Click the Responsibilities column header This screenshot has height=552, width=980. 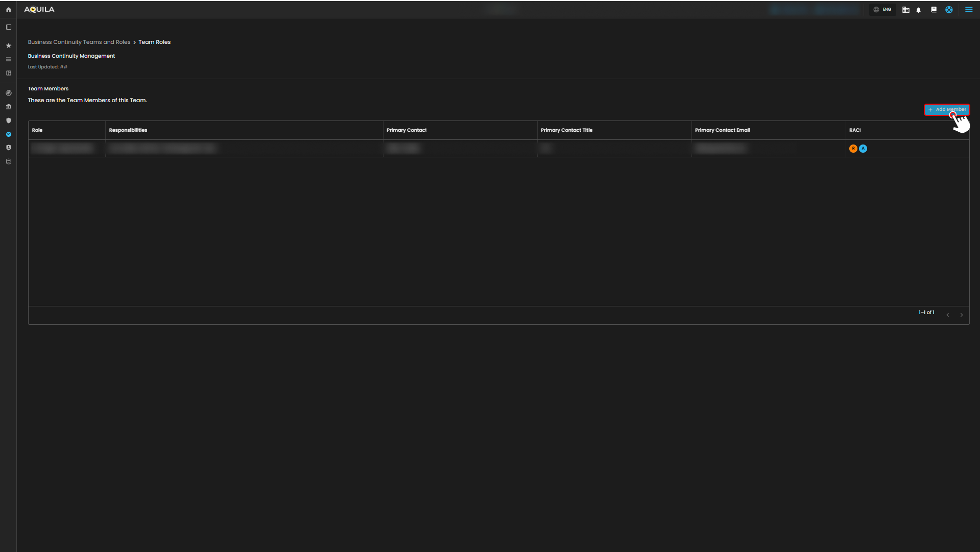click(128, 130)
